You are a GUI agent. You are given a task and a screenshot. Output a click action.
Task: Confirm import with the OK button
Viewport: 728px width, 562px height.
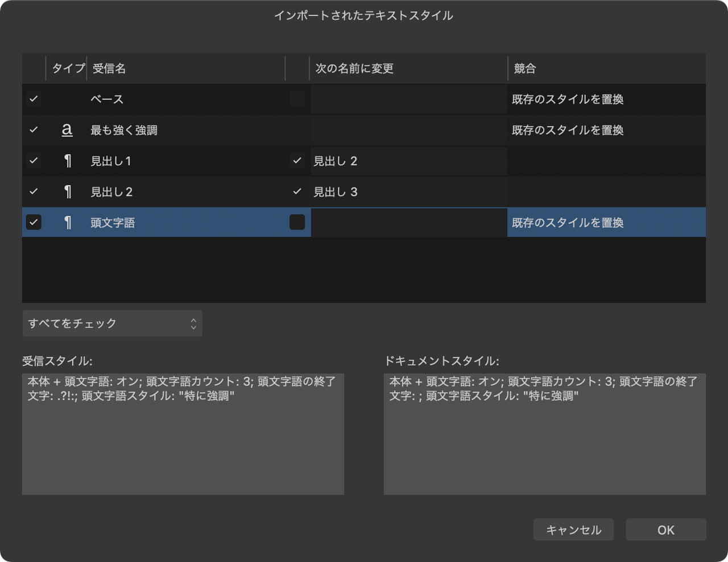(x=665, y=530)
